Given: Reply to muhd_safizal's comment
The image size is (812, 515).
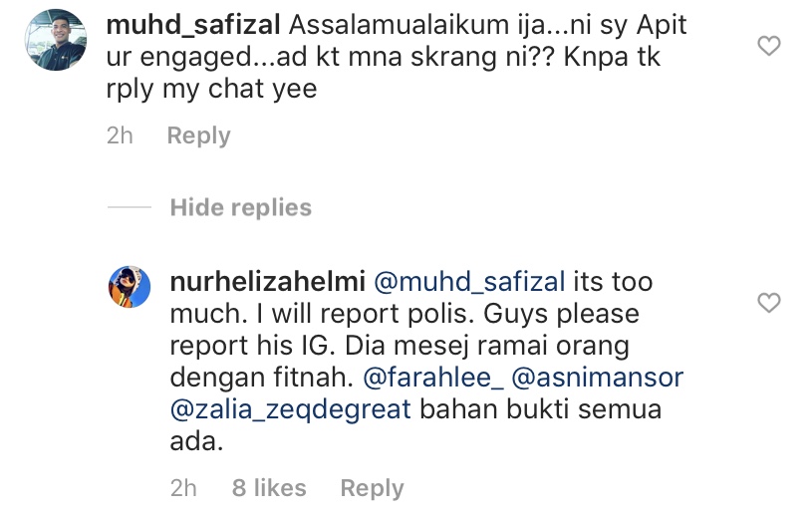Looking at the screenshot, I should point(198,136).
